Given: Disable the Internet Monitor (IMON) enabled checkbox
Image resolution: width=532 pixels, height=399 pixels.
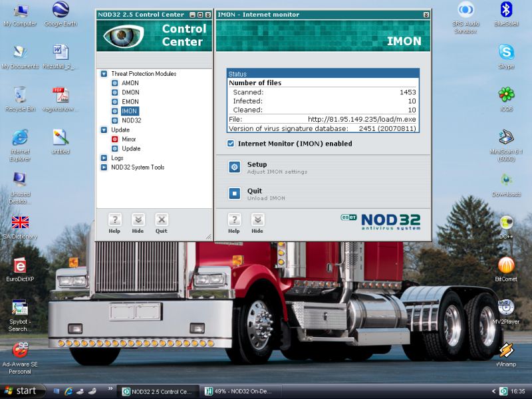Looking at the screenshot, I should (x=231, y=144).
